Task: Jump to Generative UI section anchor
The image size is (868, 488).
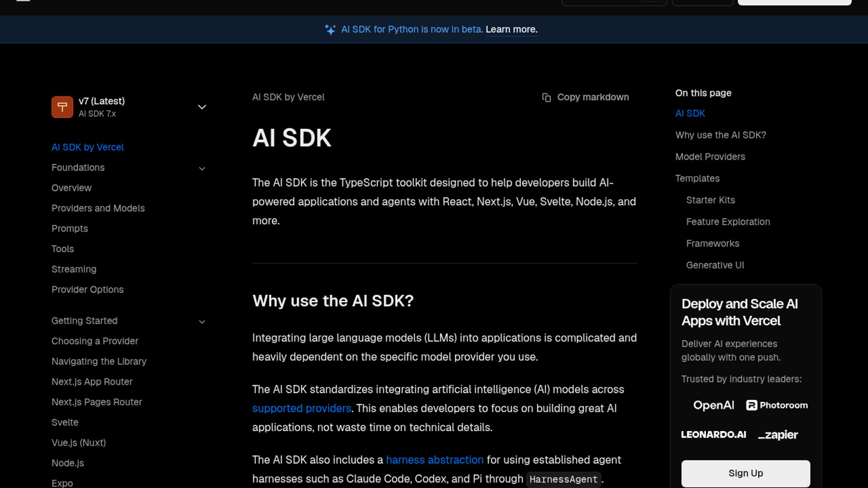Action: [x=715, y=265]
